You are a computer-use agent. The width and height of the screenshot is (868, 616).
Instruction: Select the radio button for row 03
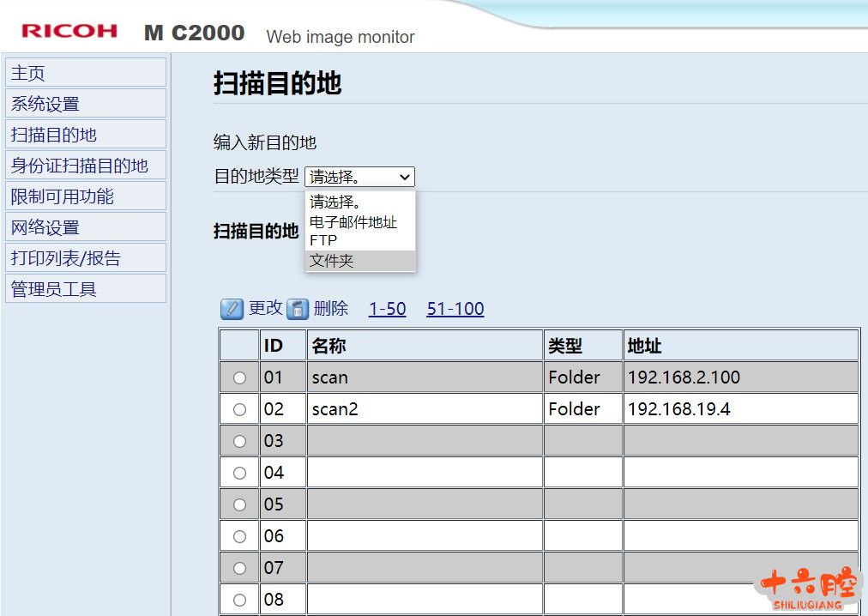pos(239,441)
